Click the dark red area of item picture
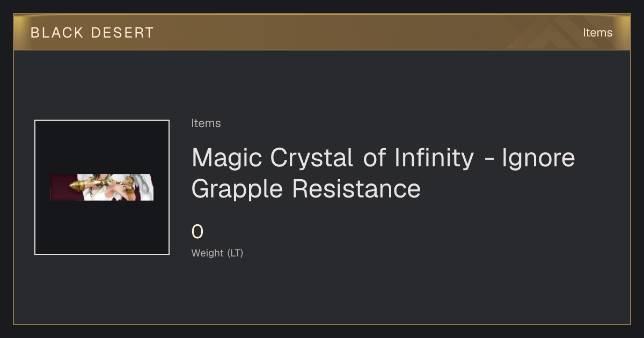Screen dimensions: 644x338 point(60,187)
